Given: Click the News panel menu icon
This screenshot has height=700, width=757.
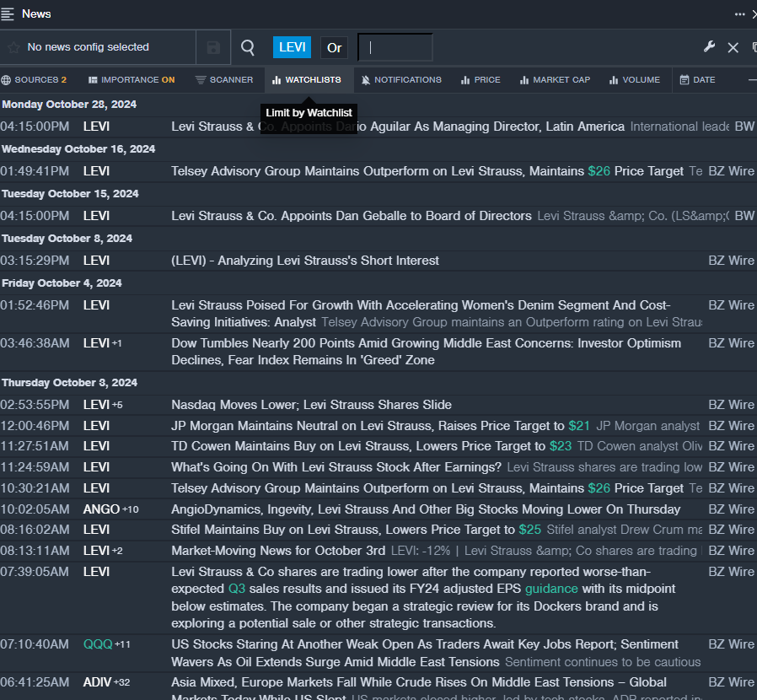Looking at the screenshot, I should point(8,13).
